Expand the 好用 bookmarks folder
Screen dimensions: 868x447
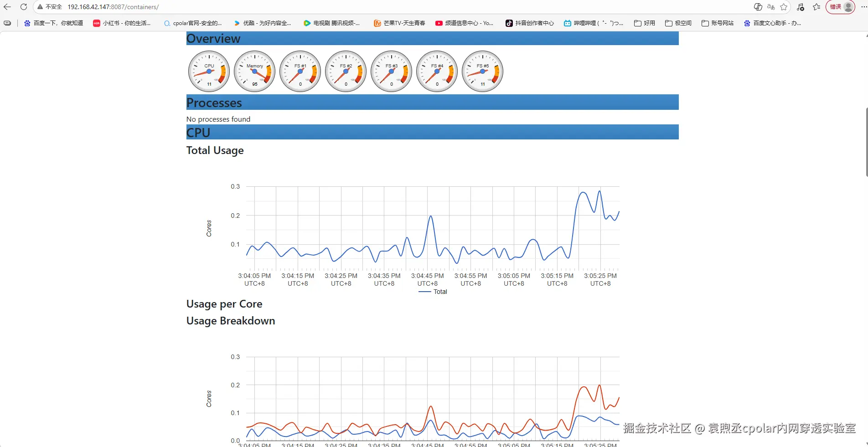pos(645,23)
